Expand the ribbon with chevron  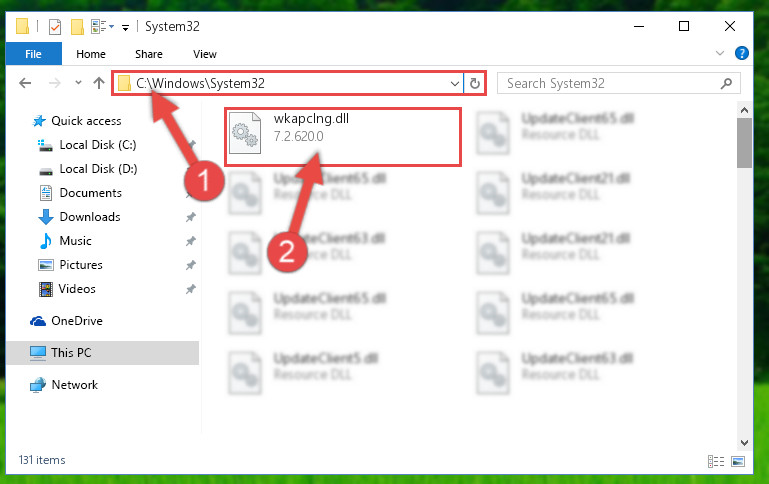(719, 53)
